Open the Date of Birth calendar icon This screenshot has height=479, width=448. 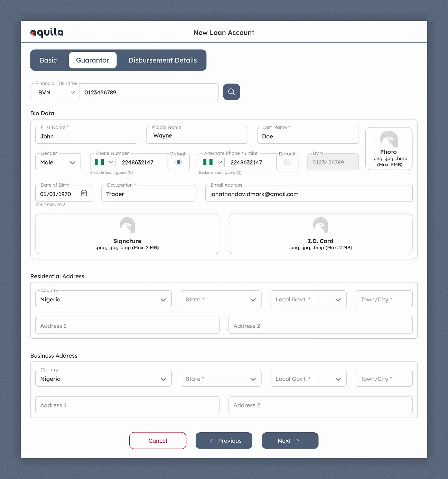point(84,193)
